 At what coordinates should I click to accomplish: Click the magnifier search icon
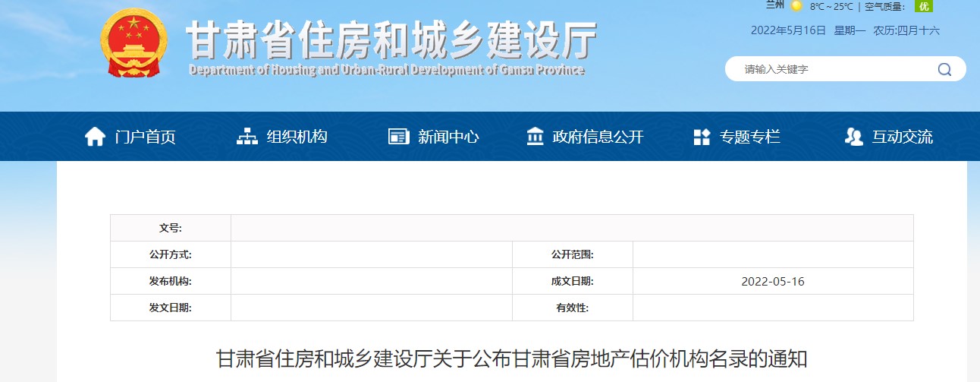pyautogui.click(x=944, y=69)
